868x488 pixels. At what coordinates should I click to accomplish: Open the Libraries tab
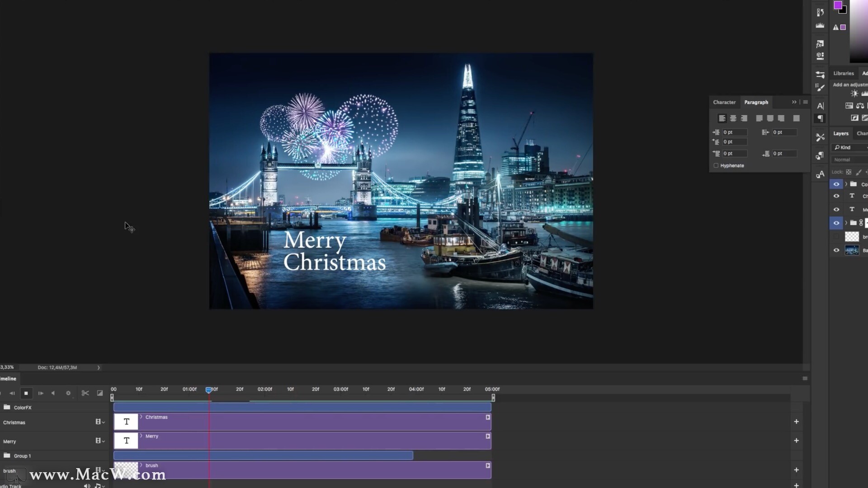point(843,73)
